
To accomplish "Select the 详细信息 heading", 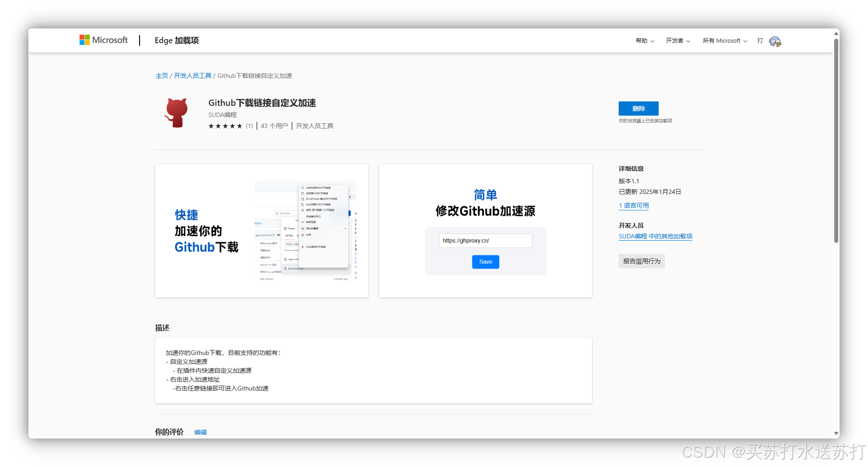I will pyautogui.click(x=631, y=169).
